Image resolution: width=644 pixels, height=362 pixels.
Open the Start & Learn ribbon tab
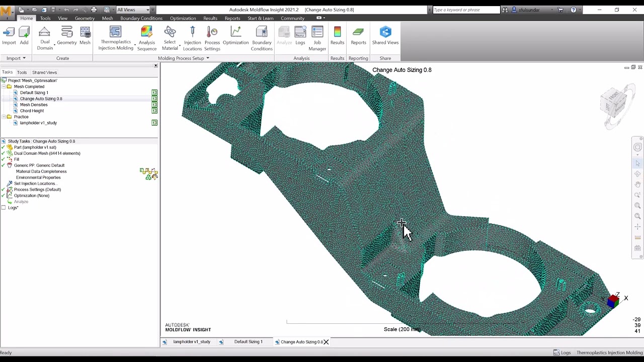click(x=261, y=18)
